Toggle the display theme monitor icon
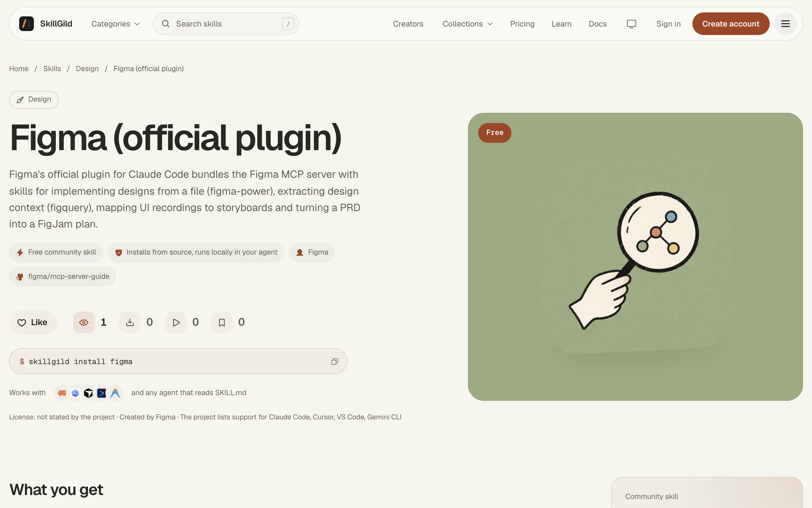Image resolution: width=812 pixels, height=508 pixels. coord(632,24)
